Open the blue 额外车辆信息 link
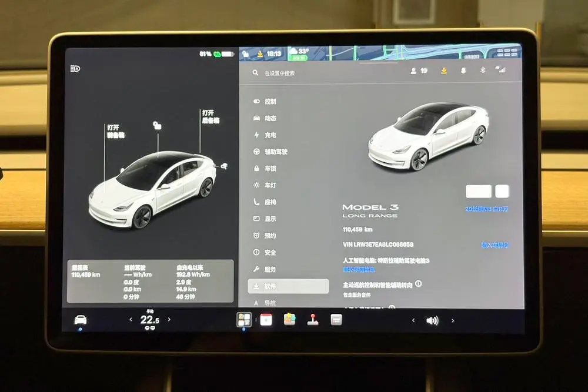This screenshot has width=588, height=392. click(x=359, y=269)
